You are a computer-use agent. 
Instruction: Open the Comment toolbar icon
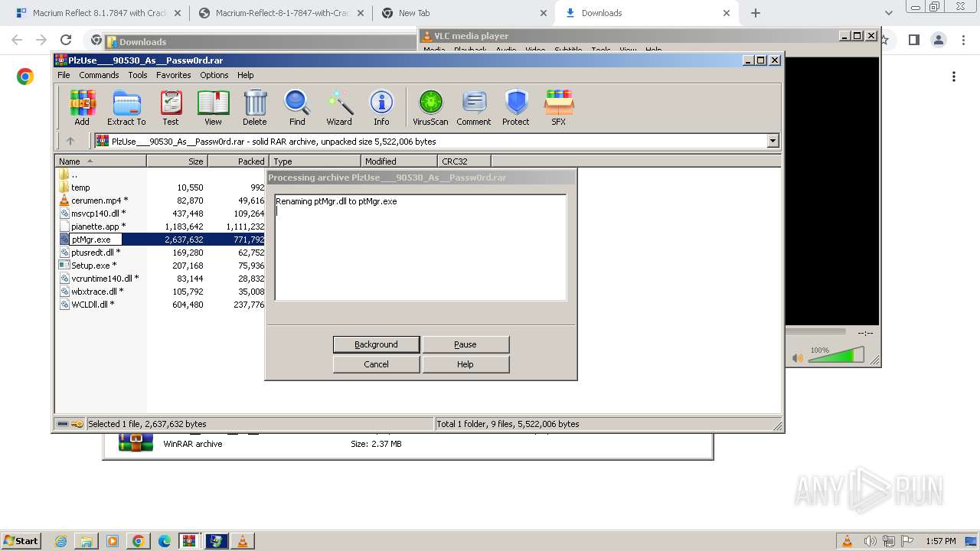point(474,107)
